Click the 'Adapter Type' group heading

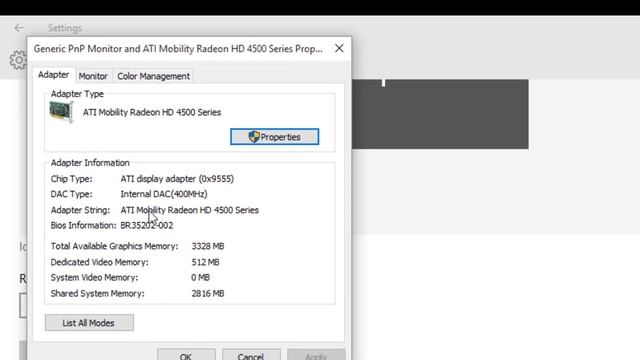click(x=77, y=94)
